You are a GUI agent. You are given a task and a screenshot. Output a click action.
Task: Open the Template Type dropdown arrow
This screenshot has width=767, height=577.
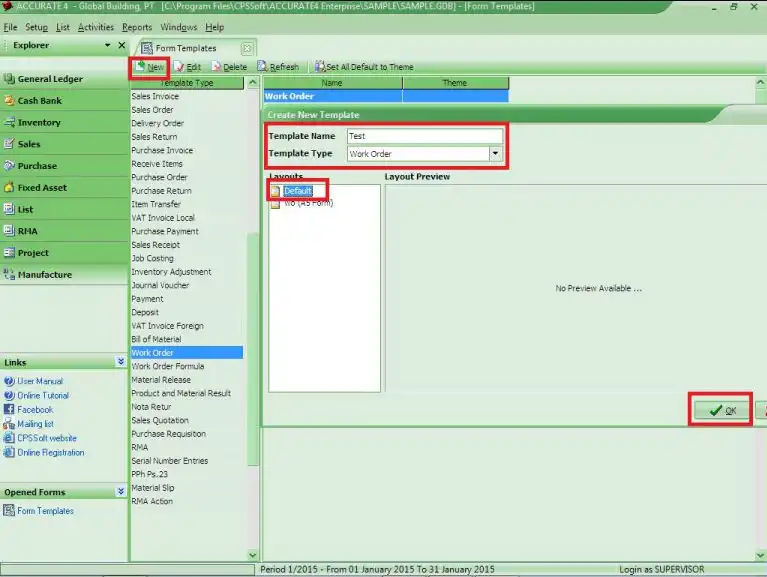496,154
